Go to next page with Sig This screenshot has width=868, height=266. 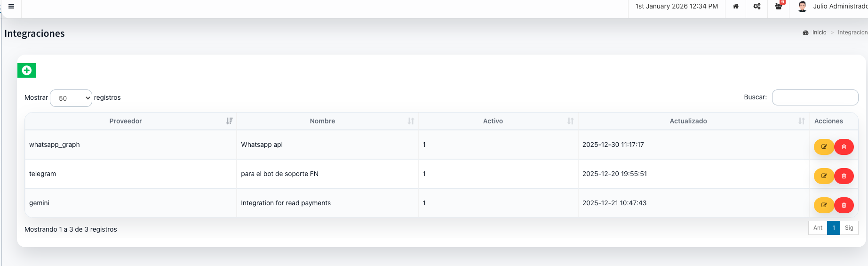(849, 228)
